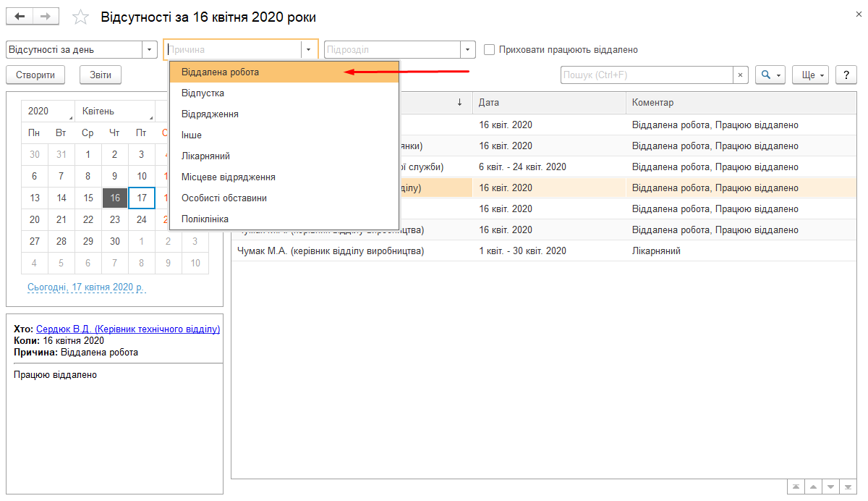Jump to the first row using the bottom arrow
The width and height of the screenshot is (868, 501).
click(x=796, y=487)
